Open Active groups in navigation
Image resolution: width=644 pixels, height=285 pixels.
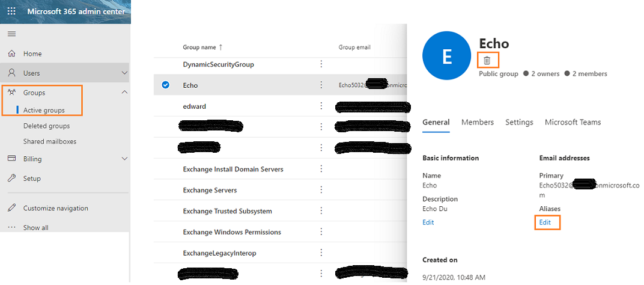44,110
